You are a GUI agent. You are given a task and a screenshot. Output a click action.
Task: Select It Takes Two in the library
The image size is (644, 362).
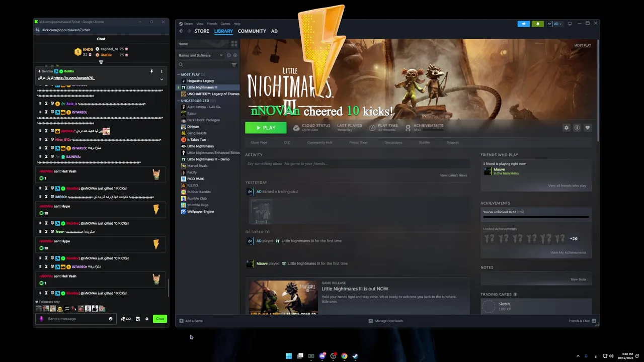(x=196, y=140)
